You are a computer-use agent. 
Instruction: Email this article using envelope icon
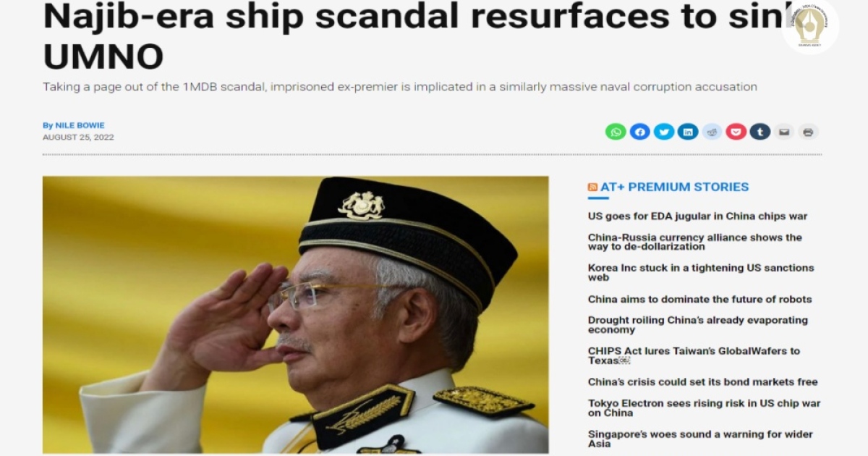coord(784,132)
